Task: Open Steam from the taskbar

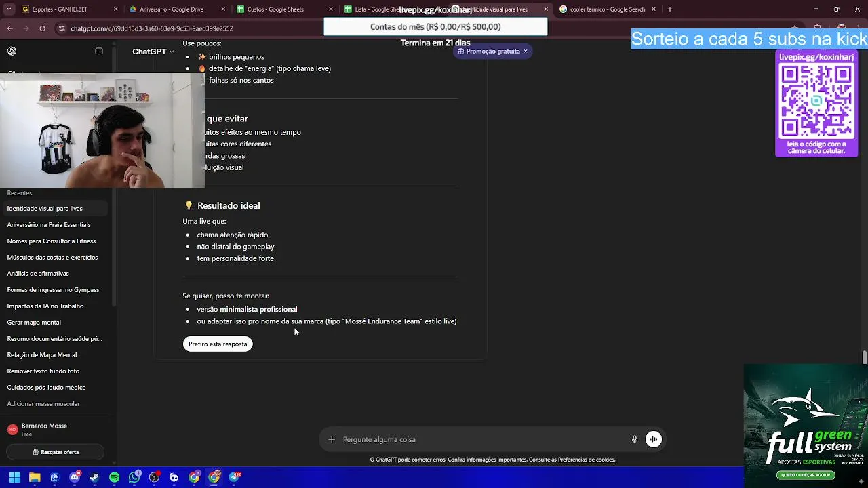Action: 94,477
